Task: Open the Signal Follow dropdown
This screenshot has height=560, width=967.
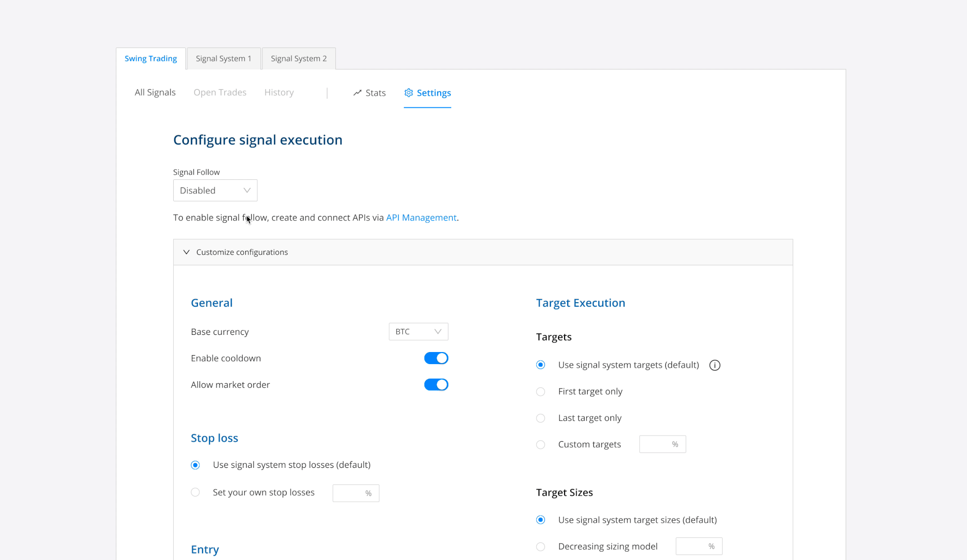Action: (215, 190)
